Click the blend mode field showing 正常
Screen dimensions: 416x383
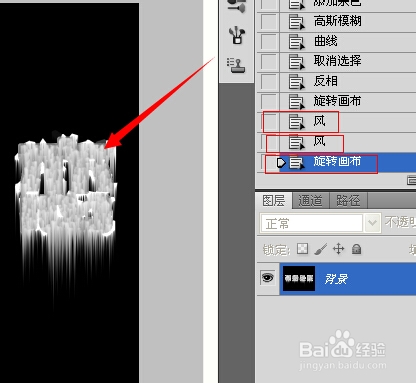click(311, 223)
